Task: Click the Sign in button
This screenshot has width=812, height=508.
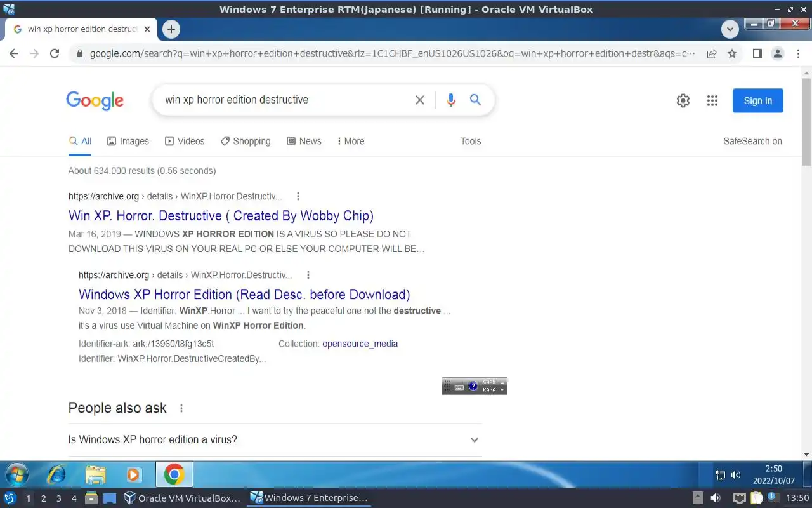Action: click(758, 100)
